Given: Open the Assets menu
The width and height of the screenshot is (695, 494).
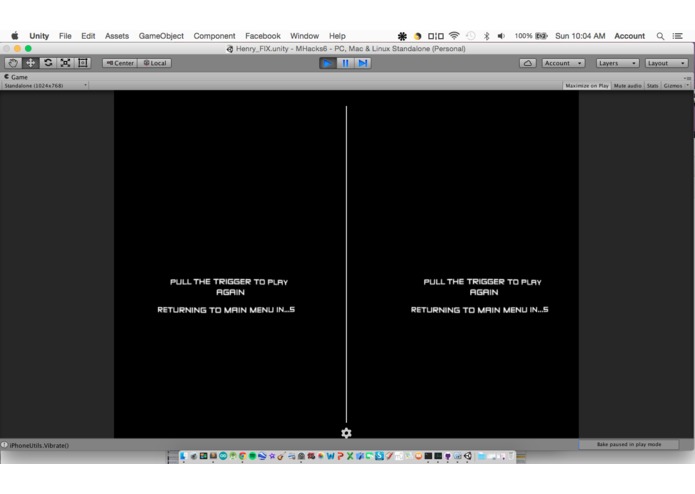Looking at the screenshot, I should coord(117,36).
